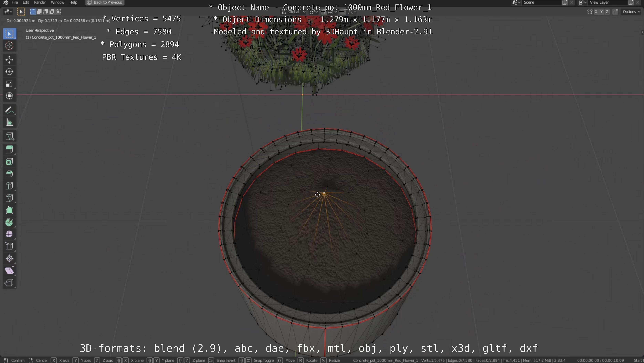The image size is (644, 363).
Task: Toggle Auto Merge vertices
Action: click(615, 12)
